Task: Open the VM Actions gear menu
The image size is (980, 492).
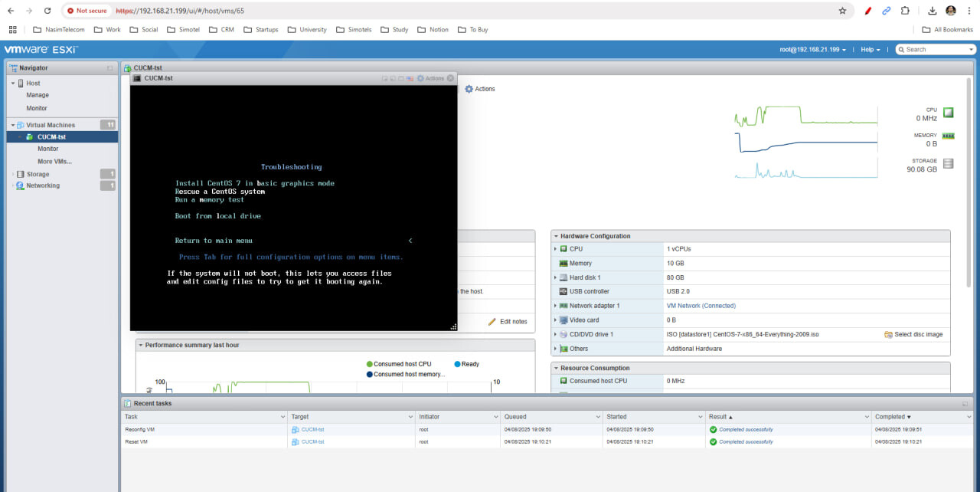Action: [x=480, y=89]
